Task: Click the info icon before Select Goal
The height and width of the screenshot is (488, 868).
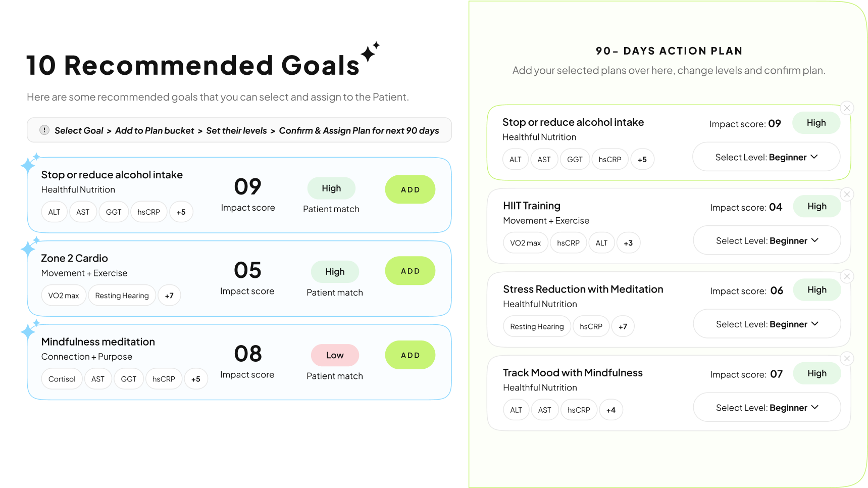Action: 44,130
